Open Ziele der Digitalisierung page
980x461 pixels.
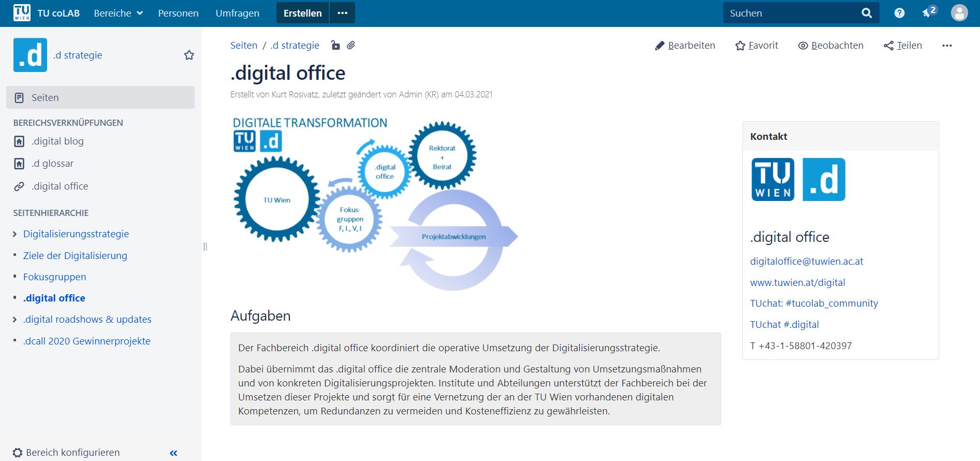click(x=75, y=255)
